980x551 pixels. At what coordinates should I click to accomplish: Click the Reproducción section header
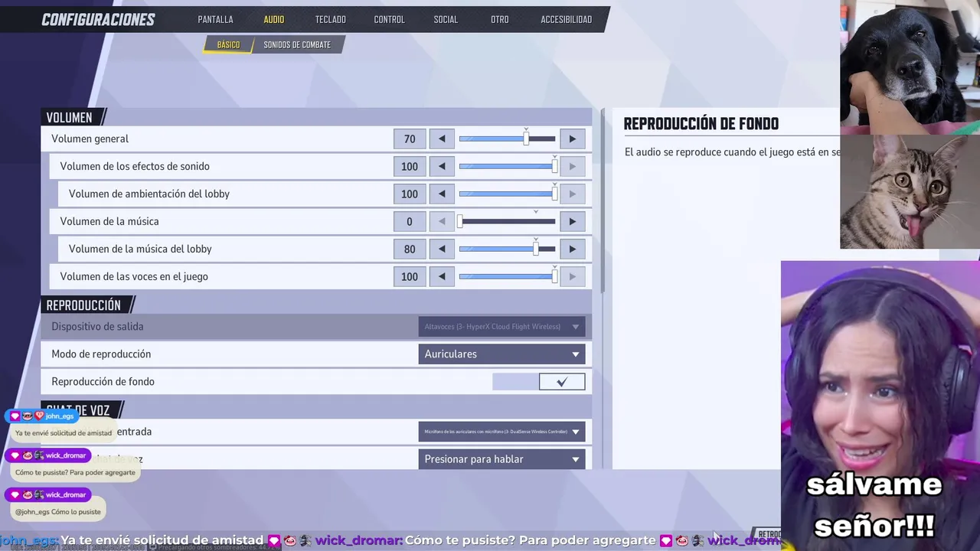tap(83, 305)
